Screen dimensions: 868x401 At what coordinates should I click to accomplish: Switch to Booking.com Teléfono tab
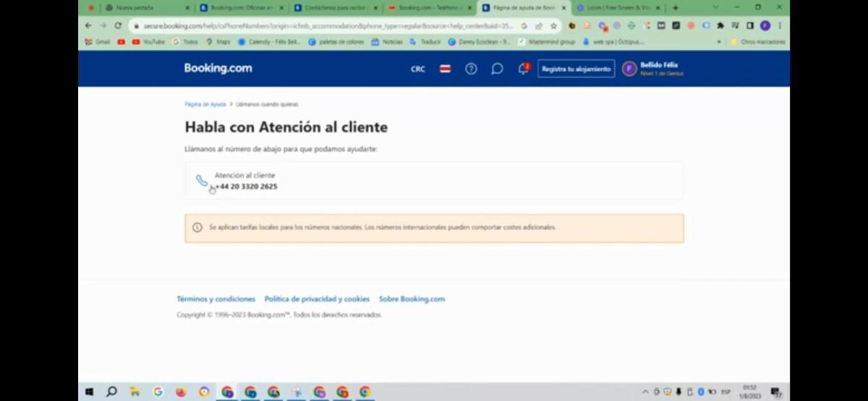(430, 8)
